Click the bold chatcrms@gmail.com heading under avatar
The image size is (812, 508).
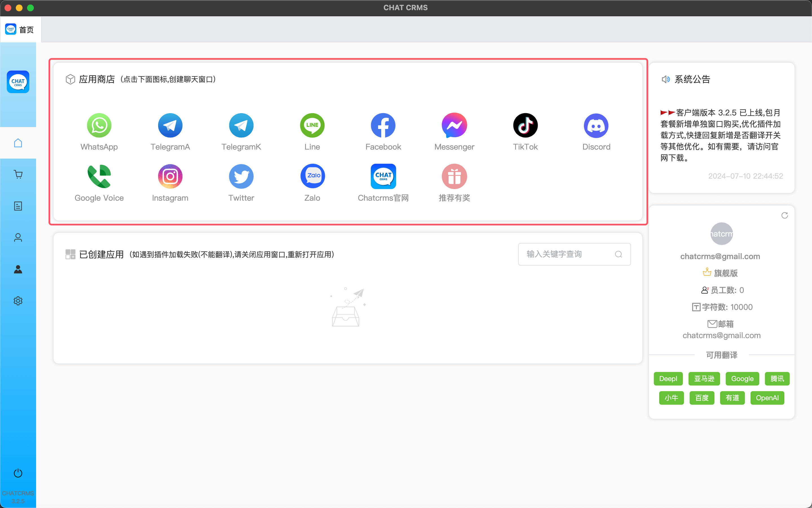(x=720, y=256)
